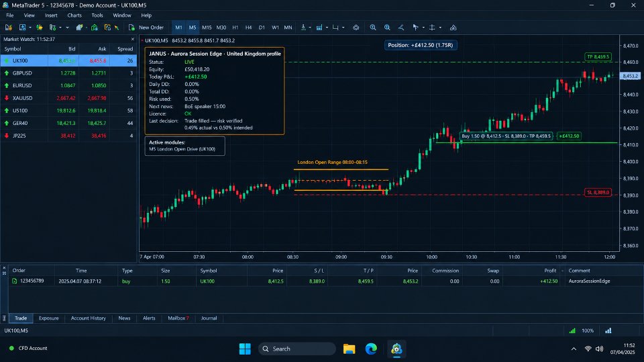This screenshot has height=362, width=644.
Task: Switch chart to H4 timeframe
Action: pyautogui.click(x=248, y=28)
